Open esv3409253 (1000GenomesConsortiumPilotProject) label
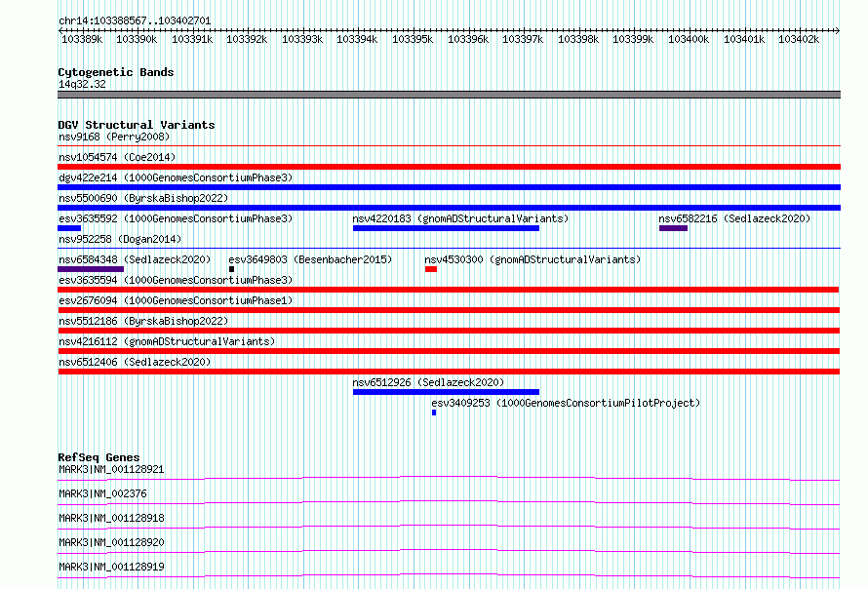This screenshot has height=589, width=868. [566, 403]
